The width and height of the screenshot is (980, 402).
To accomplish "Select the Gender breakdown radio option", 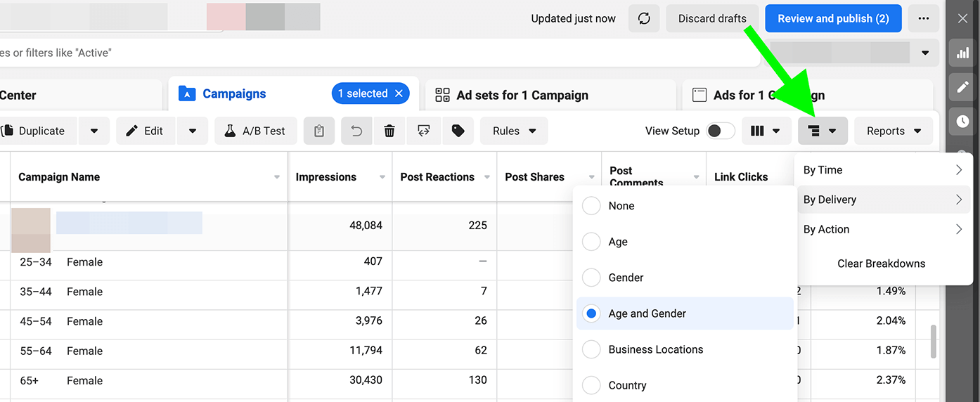I will (592, 278).
